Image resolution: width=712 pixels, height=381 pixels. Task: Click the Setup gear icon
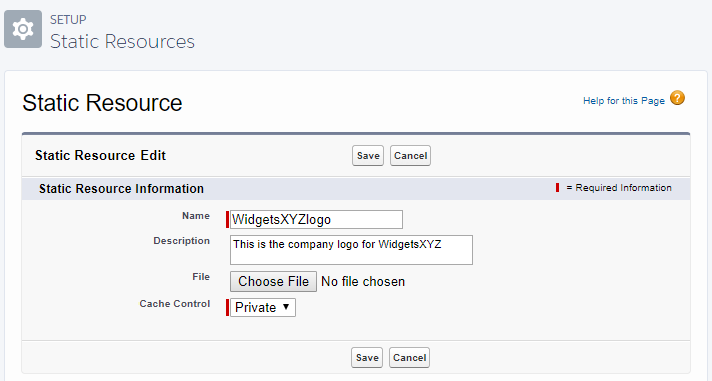pyautogui.click(x=23, y=29)
